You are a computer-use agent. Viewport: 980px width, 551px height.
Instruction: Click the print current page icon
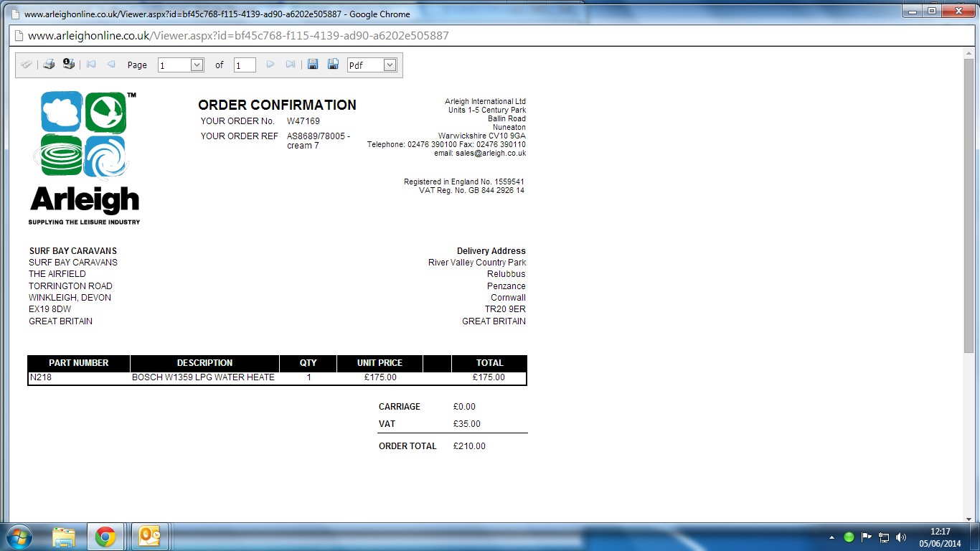click(x=69, y=65)
